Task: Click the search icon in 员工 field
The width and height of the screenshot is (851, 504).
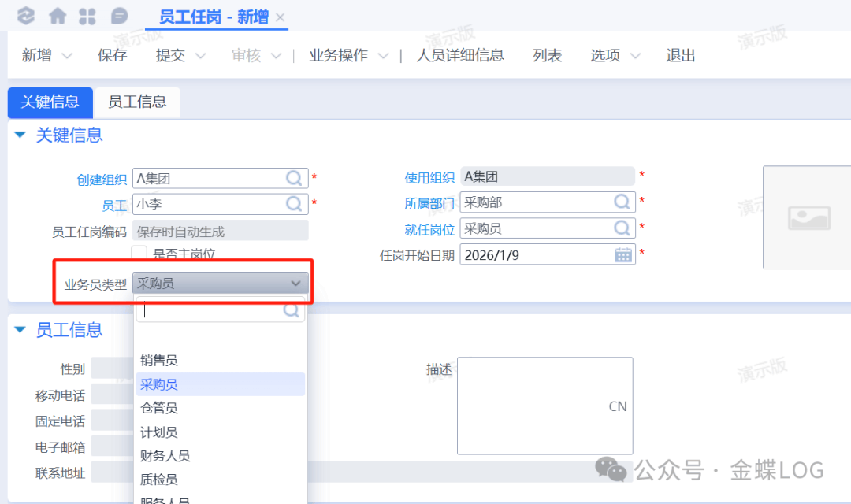Action: pyautogui.click(x=295, y=204)
